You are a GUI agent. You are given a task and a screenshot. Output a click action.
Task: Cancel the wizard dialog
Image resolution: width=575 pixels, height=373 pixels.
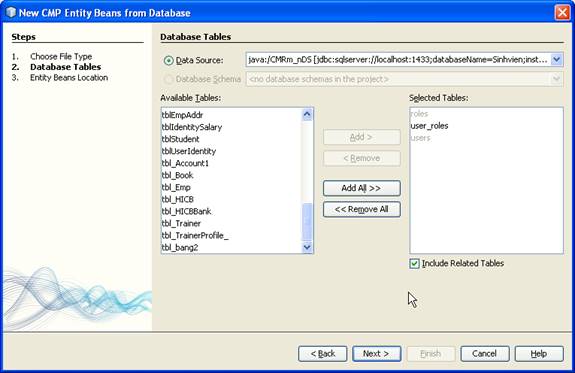485,354
